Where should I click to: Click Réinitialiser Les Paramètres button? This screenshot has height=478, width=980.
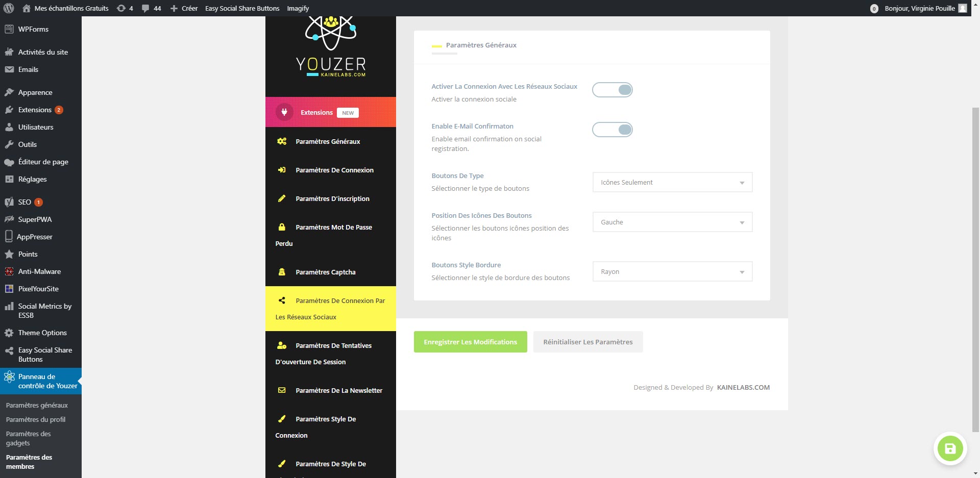588,342
